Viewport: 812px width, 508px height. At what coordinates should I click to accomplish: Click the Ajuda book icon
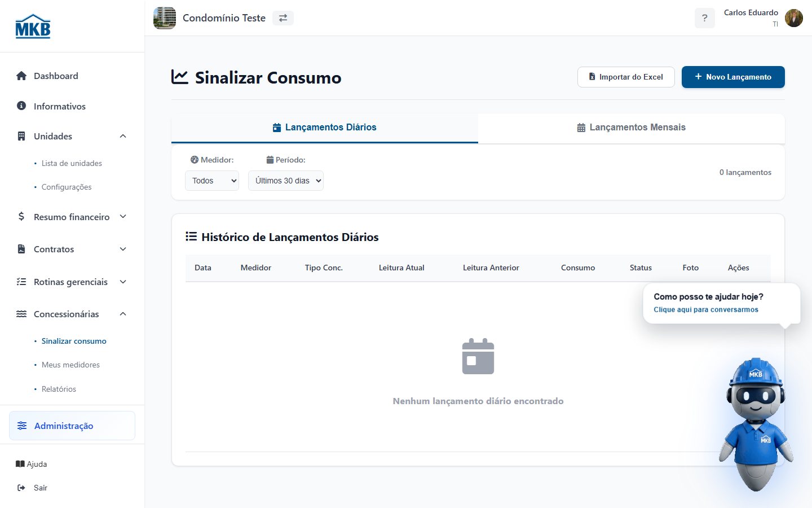[x=20, y=464]
